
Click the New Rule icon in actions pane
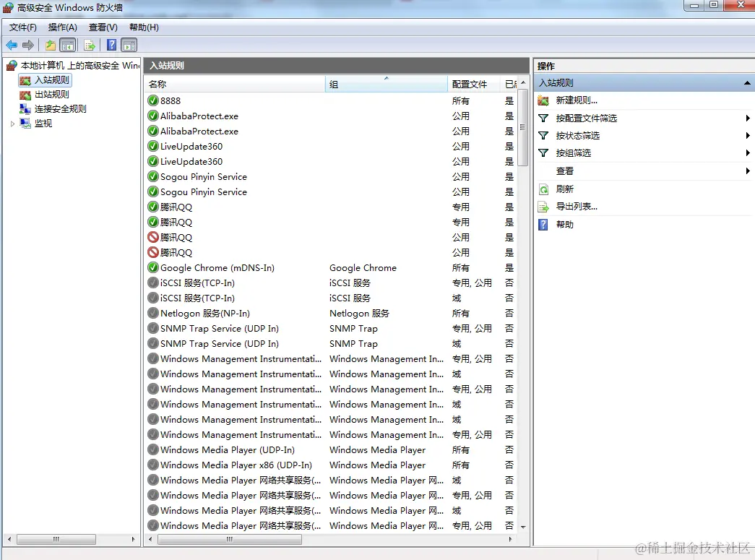point(543,100)
